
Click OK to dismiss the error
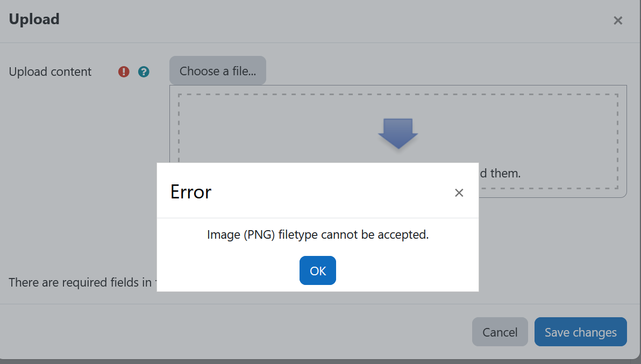318,270
